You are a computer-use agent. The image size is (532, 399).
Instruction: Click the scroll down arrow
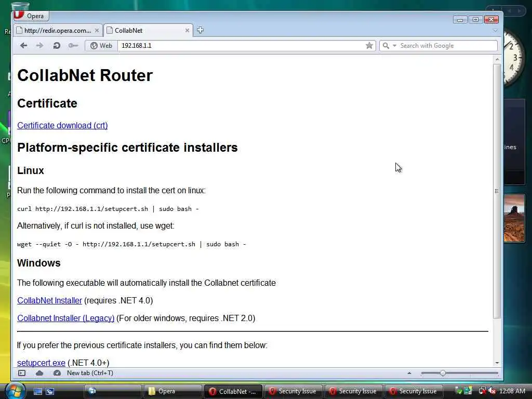tap(497, 363)
